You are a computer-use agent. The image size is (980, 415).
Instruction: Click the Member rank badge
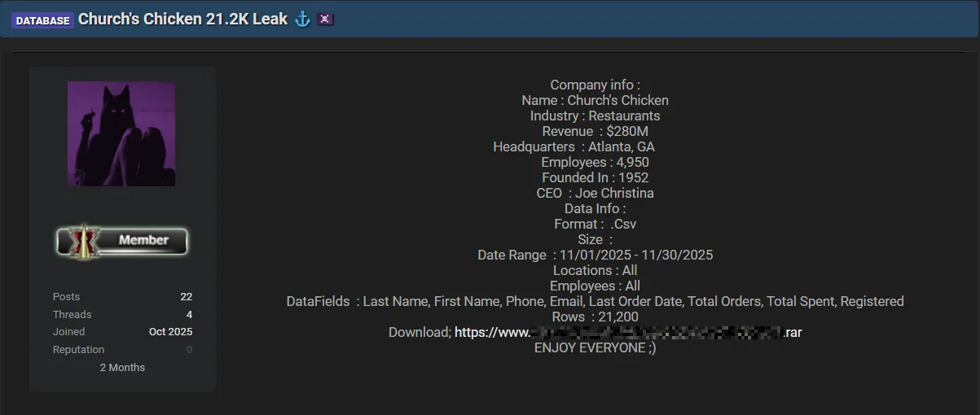(x=122, y=242)
